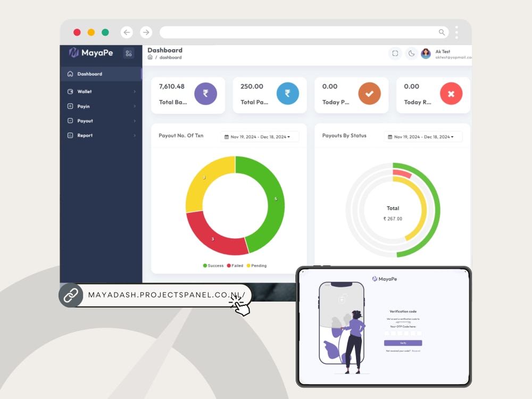This screenshot has width=532, height=399.
Task: Click calendar icon in Payout No. Of Txn date picker
Action: pos(227,137)
